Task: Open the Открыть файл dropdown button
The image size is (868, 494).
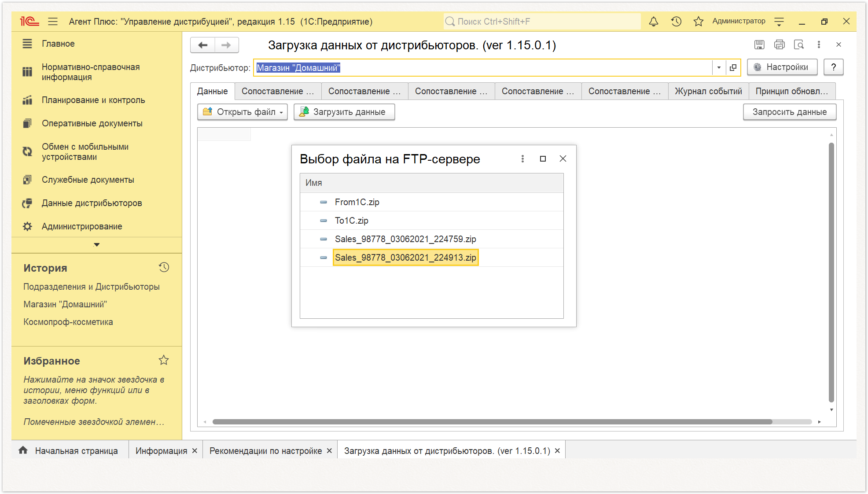Action: [x=243, y=112]
